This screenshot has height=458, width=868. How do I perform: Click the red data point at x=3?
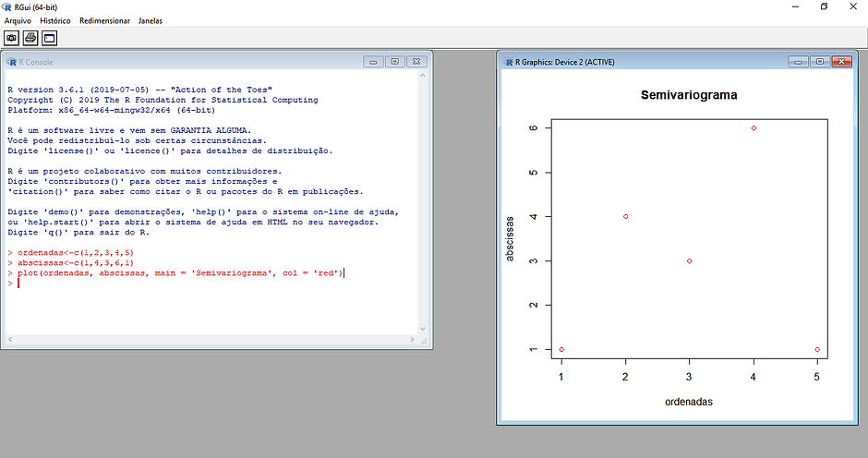[689, 260]
